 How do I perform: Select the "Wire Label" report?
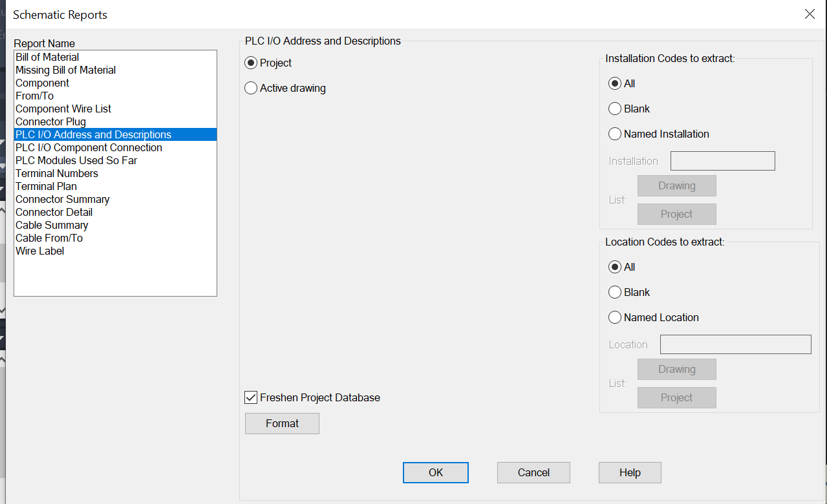[39, 251]
